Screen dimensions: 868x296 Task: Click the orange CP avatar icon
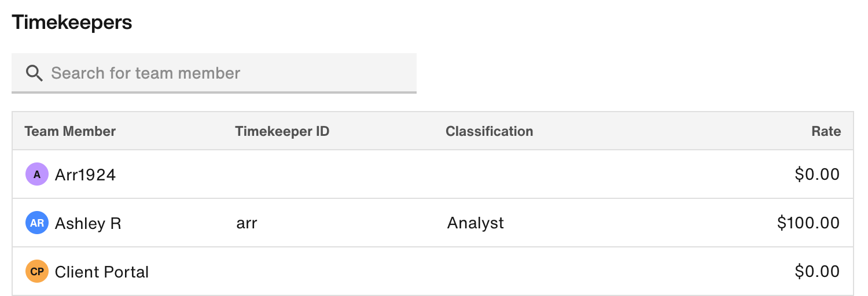(x=37, y=271)
